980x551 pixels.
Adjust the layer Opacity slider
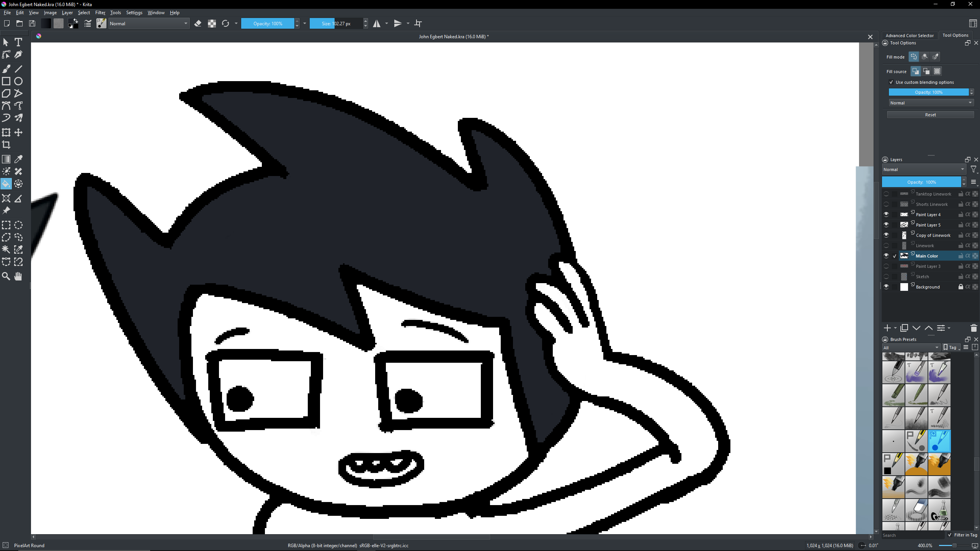[x=921, y=182]
